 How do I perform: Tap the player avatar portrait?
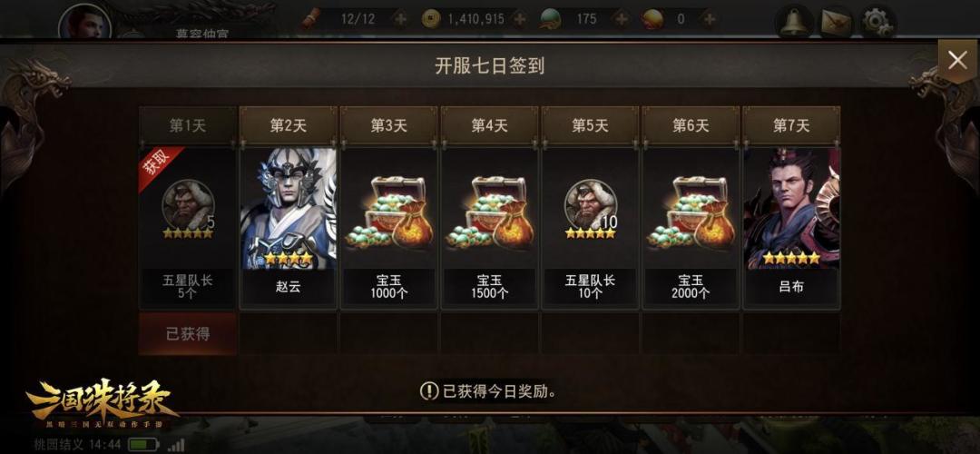click(85, 22)
